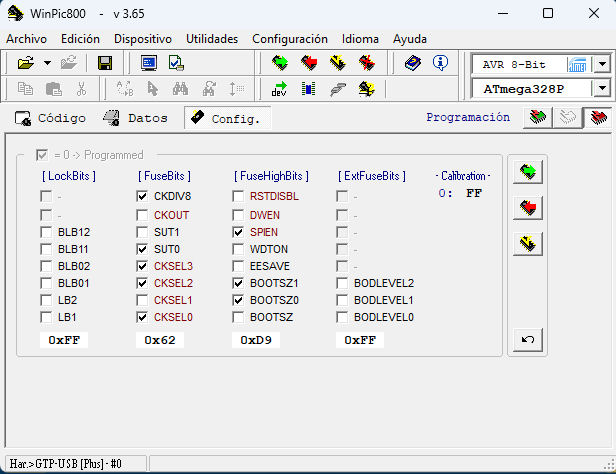Open the blue book help icon

[x=413, y=63]
